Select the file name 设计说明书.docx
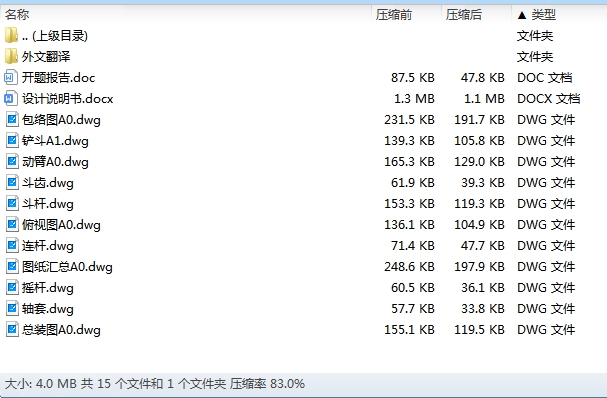The image size is (607, 398). (67, 98)
